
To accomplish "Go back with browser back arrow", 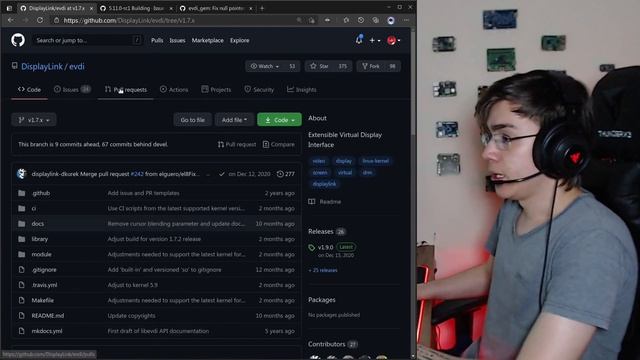I will pos(11,20).
